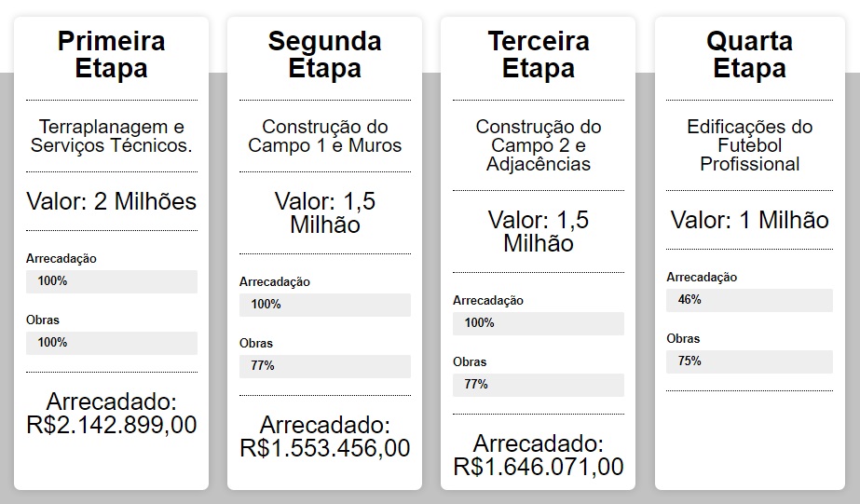Click the Quarta Etapa heading
860x504 pixels.
click(x=749, y=54)
